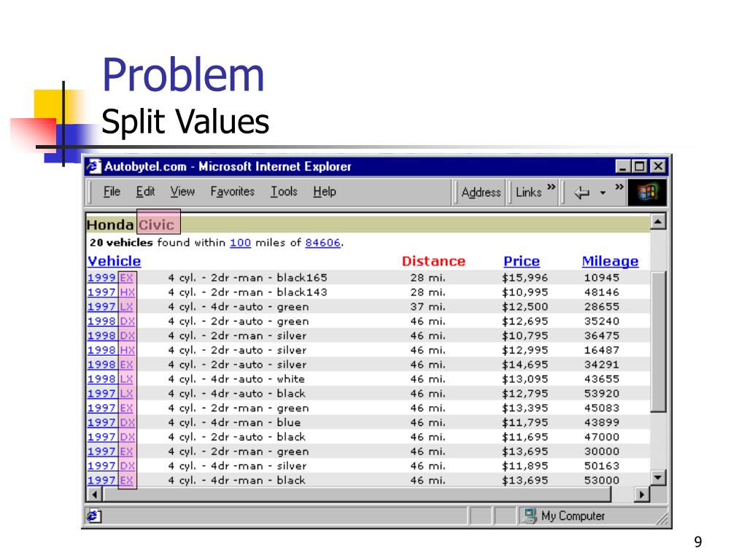Click the vertical scrollbar thumb
The width and height of the screenshot is (747, 560).
coord(658,342)
